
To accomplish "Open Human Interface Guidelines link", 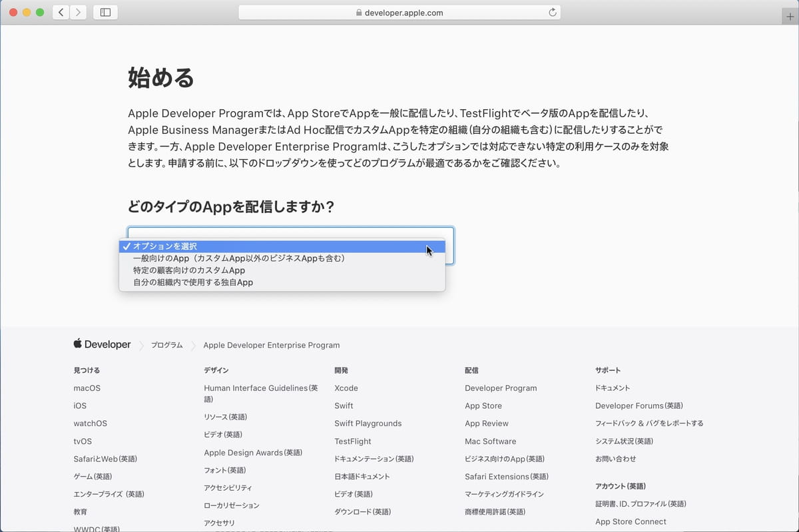I will pyautogui.click(x=261, y=394).
